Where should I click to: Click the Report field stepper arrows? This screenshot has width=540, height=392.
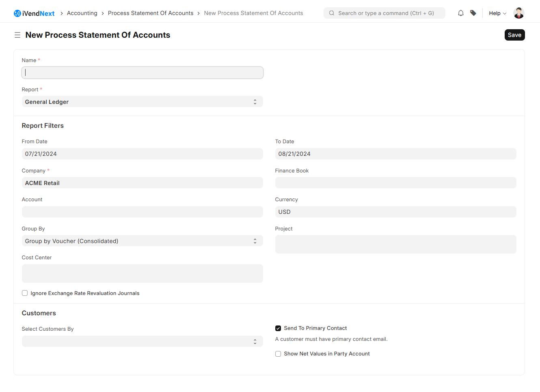coord(255,101)
